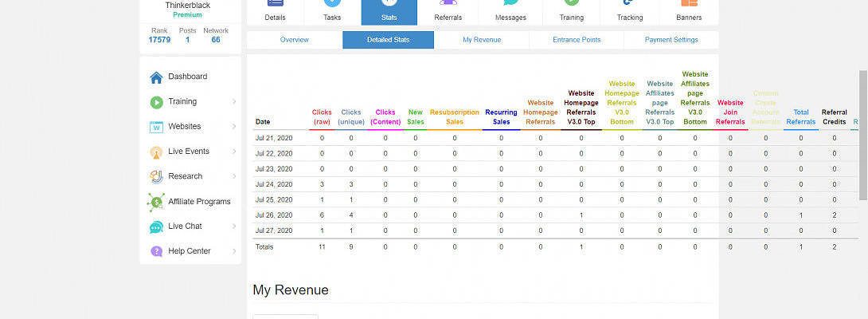
Task: Click the Live Chat bubble icon
Action: tap(156, 226)
